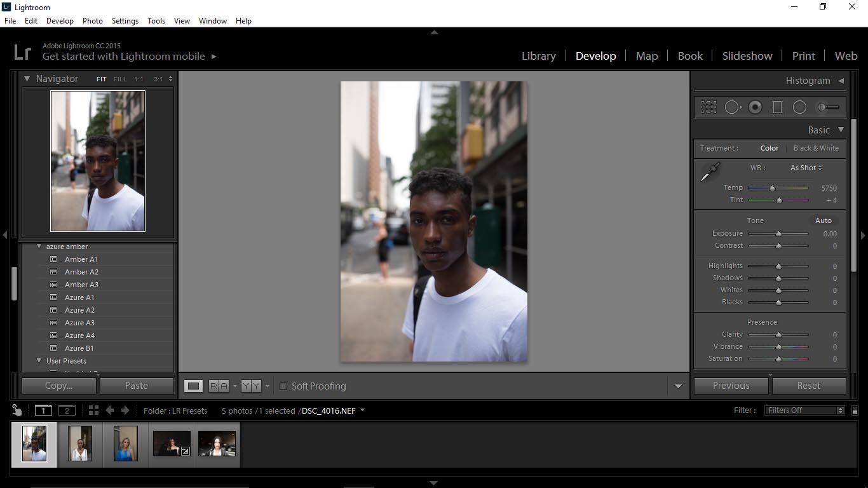The height and width of the screenshot is (488, 868).
Task: Click the badge on the fourth thumbnail
Action: tap(185, 451)
